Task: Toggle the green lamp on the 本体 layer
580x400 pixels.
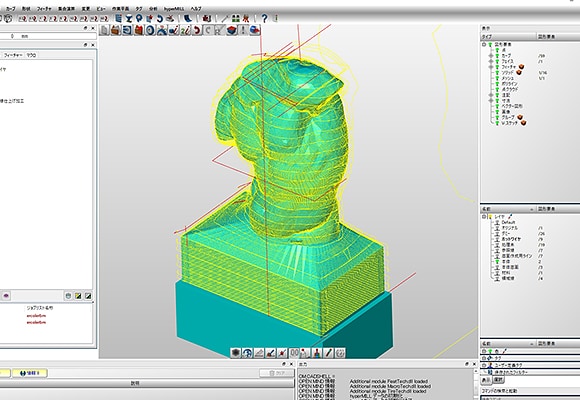Action: [x=498, y=261]
